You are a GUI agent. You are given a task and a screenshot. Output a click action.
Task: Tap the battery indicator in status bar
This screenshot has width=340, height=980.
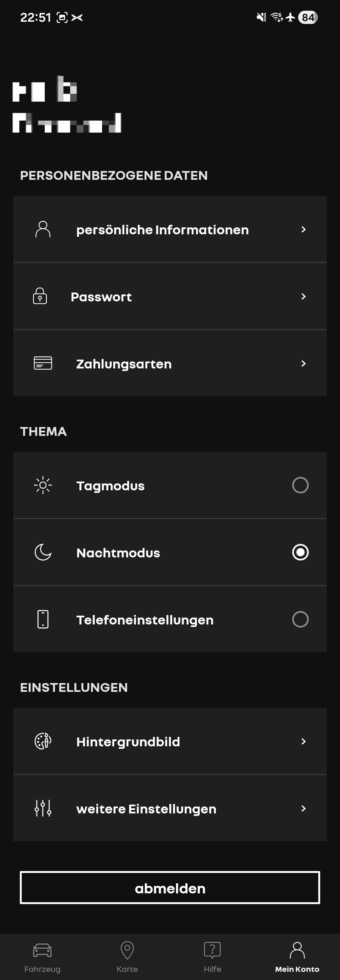point(308,18)
